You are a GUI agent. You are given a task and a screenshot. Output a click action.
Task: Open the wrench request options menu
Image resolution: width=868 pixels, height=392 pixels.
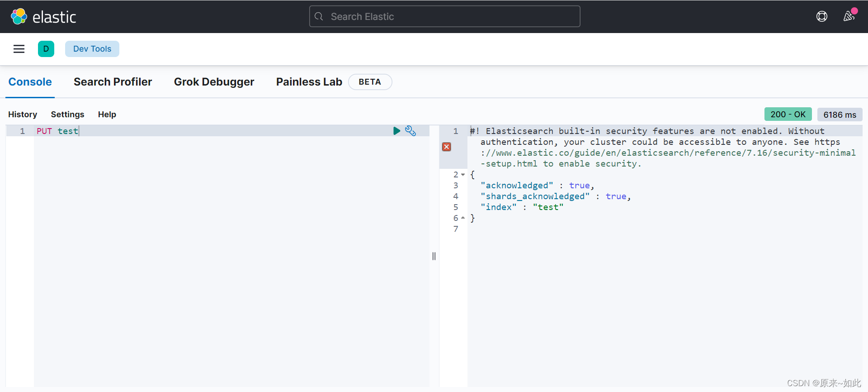[x=410, y=131]
